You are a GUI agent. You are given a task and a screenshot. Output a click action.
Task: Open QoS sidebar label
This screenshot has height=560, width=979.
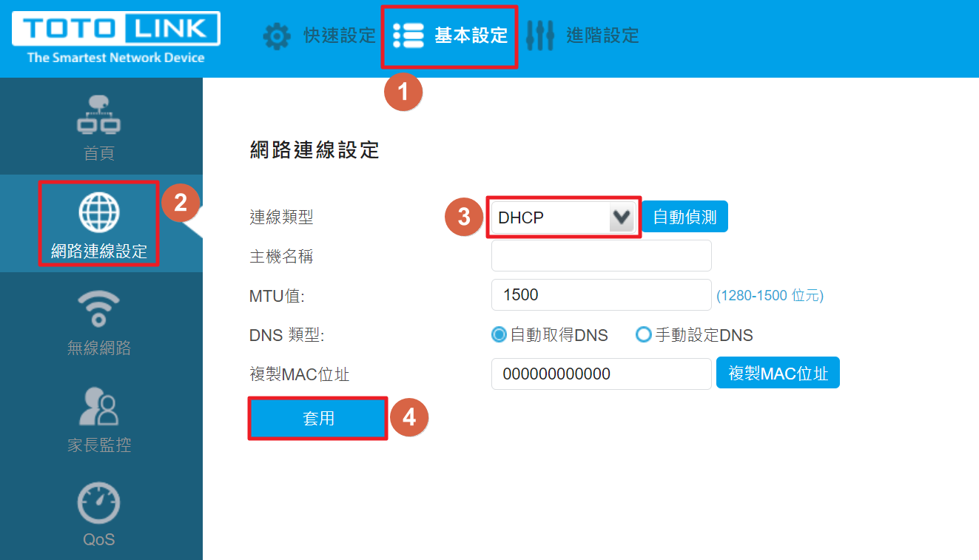pyautogui.click(x=99, y=540)
